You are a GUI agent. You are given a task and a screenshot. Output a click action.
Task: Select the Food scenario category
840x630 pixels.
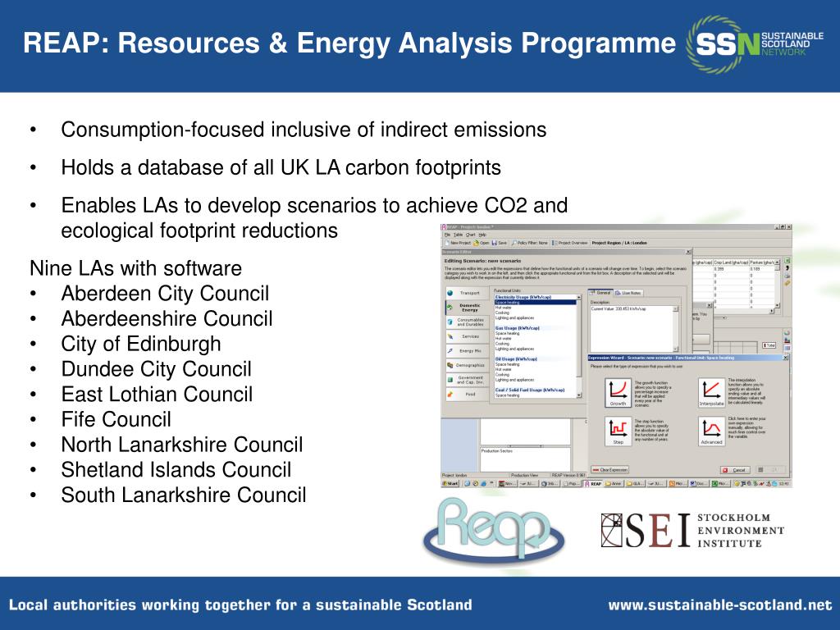468,395
